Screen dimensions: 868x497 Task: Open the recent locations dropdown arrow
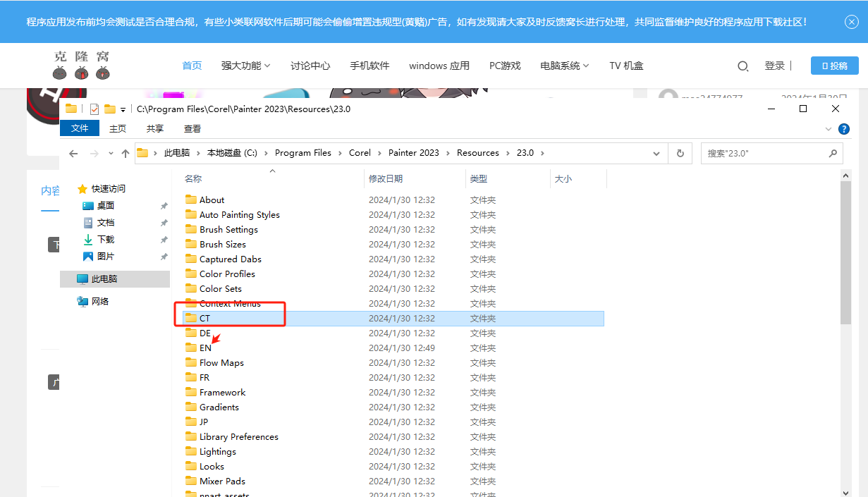[x=111, y=153]
